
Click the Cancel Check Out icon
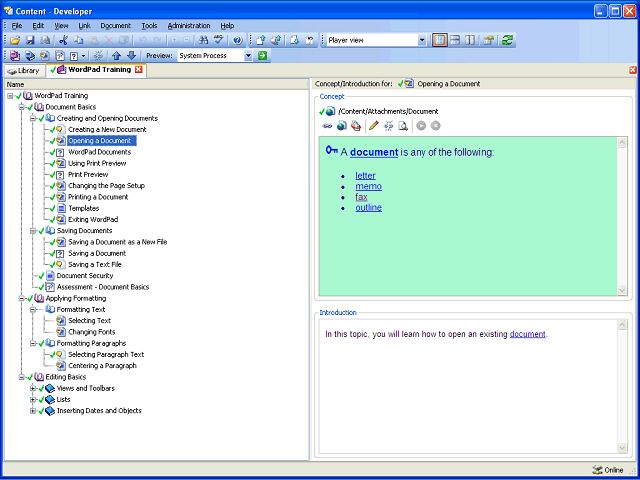pos(309,40)
